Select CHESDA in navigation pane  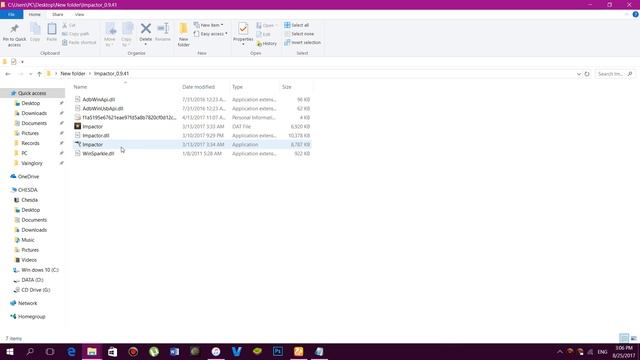(x=28, y=190)
